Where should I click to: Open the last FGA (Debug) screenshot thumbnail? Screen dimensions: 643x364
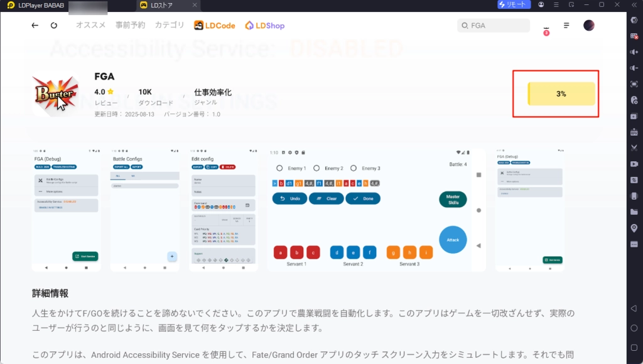click(x=530, y=210)
